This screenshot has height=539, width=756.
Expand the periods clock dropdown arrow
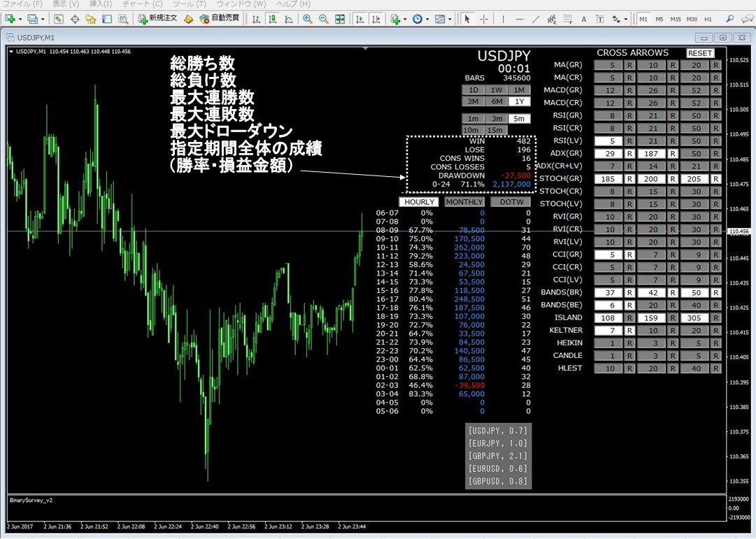click(427, 20)
